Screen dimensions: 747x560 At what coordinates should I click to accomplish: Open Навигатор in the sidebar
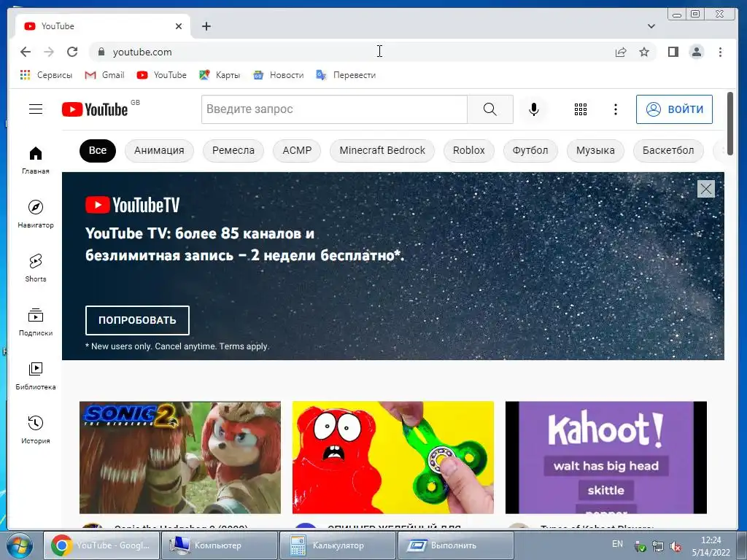click(x=36, y=214)
